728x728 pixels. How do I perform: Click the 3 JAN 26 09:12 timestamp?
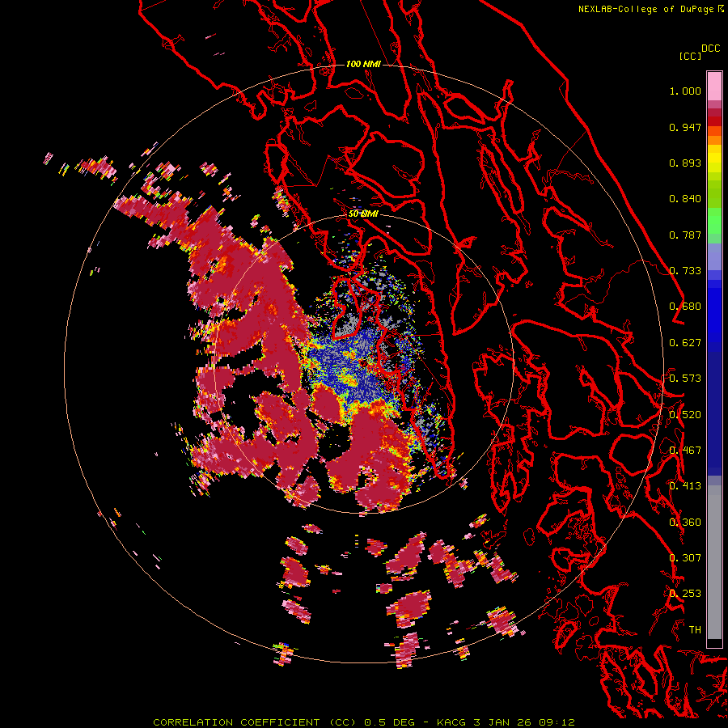(523, 722)
